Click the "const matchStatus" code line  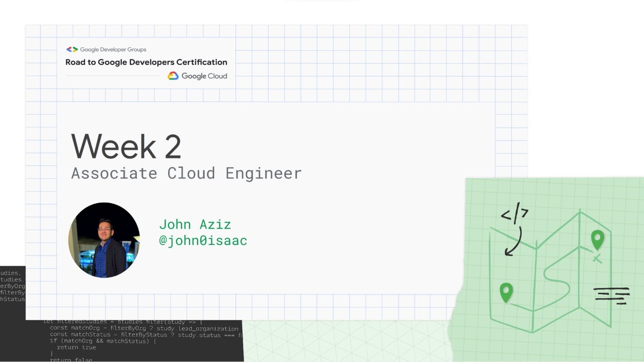pyautogui.click(x=146, y=335)
